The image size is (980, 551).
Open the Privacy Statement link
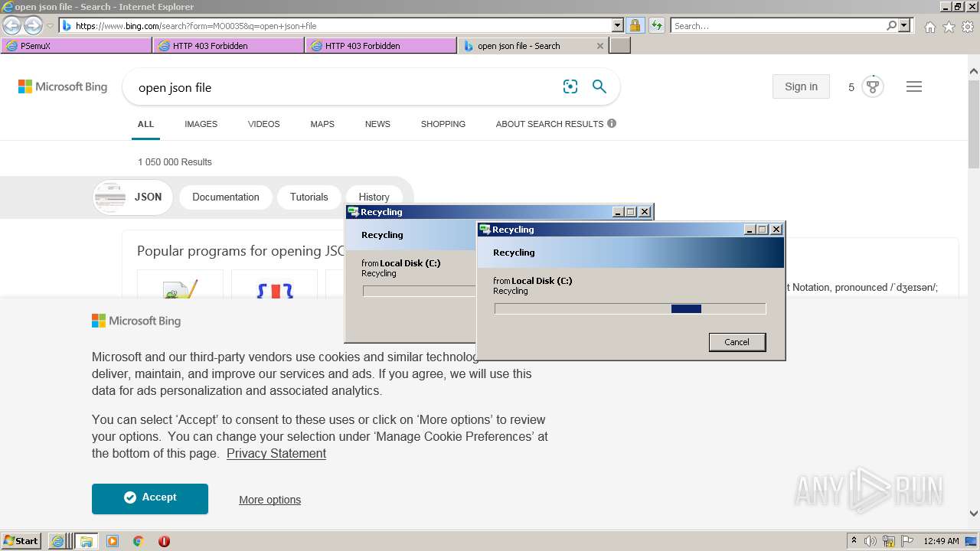(276, 453)
